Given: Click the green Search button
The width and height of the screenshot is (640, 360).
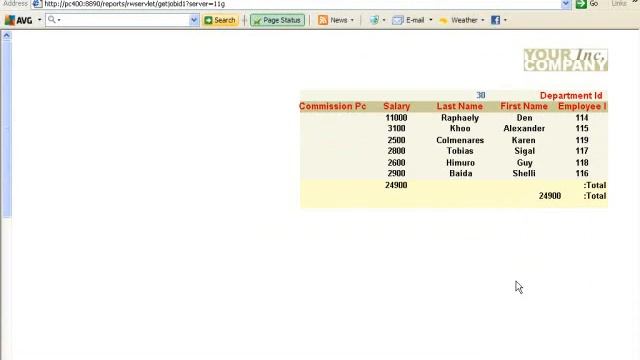Looking at the screenshot, I should pyautogui.click(x=220, y=20).
